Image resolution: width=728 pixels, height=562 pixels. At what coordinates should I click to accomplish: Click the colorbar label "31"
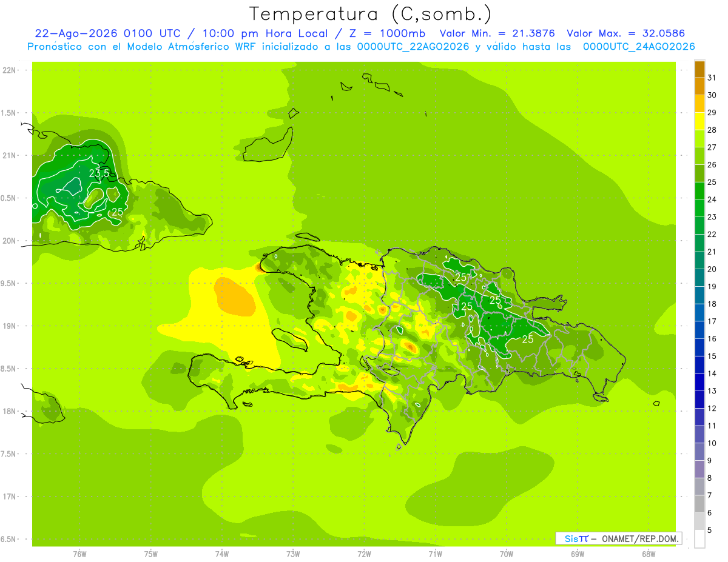712,78
